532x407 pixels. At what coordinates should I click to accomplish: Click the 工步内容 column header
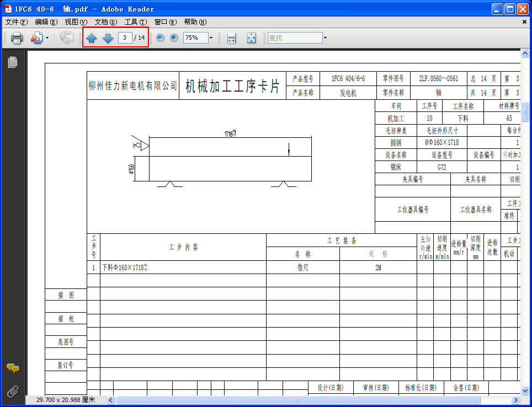point(183,247)
